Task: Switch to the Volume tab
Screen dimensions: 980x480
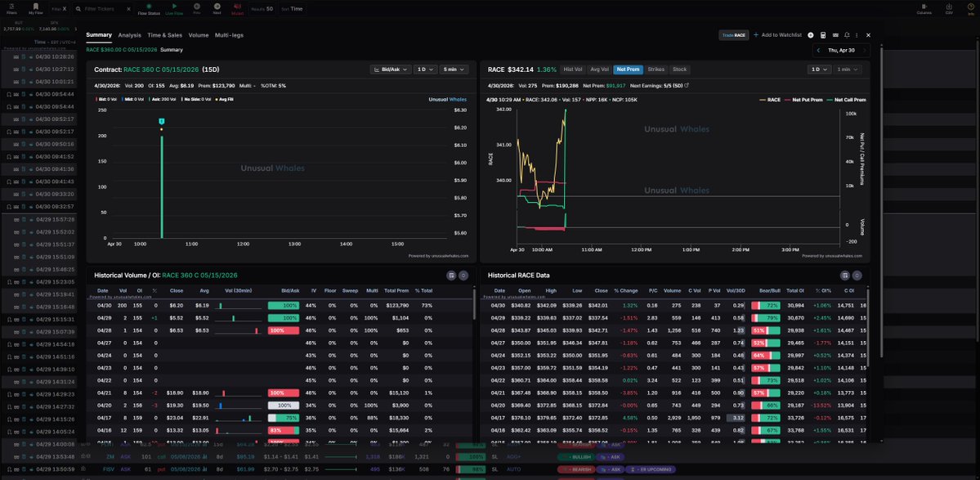Action: click(199, 35)
